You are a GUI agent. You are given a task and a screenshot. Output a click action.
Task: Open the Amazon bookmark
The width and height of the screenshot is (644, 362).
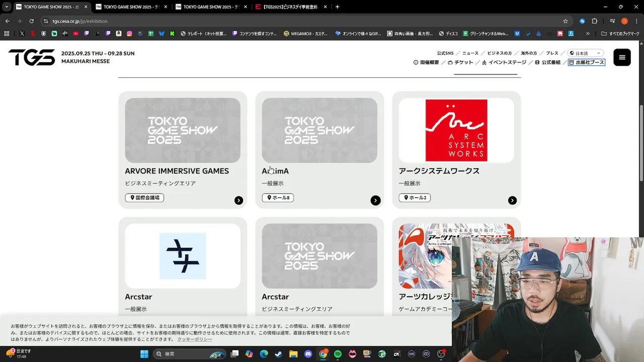[119, 34]
